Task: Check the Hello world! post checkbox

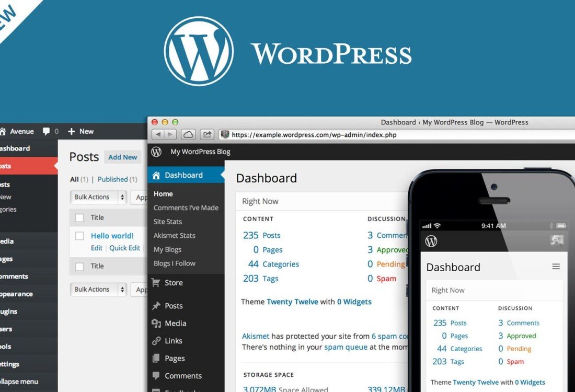Action: click(79, 236)
